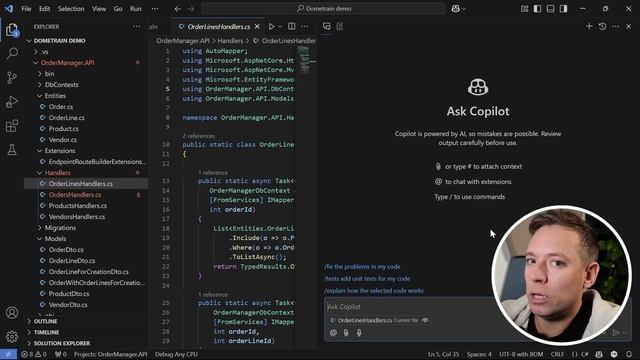640x360 pixels.
Task: Click /explain how the selected code works
Action: point(374,291)
